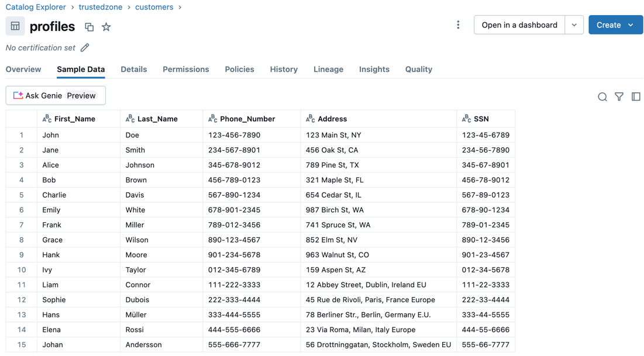The width and height of the screenshot is (644, 356).
Task: Click the Last_Name string type icon
Action: tap(130, 119)
